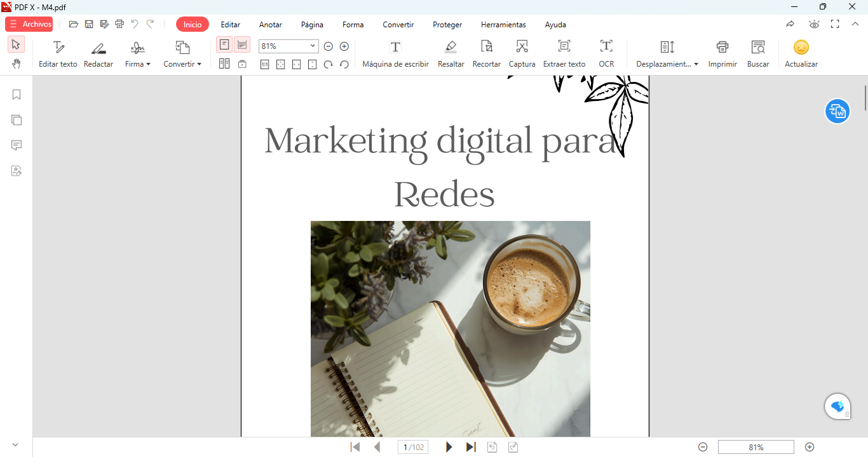The width and height of the screenshot is (868, 466).
Task: Select the Resaltar highlighter tool
Action: (x=451, y=53)
